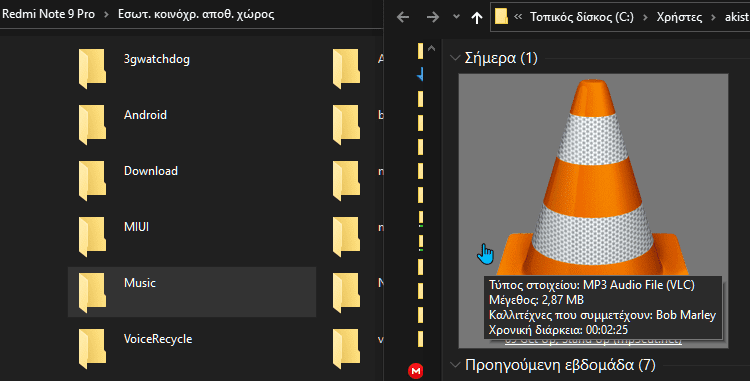Click the blue pinned Quick access icon
The height and width of the screenshot is (381, 750).
[x=420, y=75]
